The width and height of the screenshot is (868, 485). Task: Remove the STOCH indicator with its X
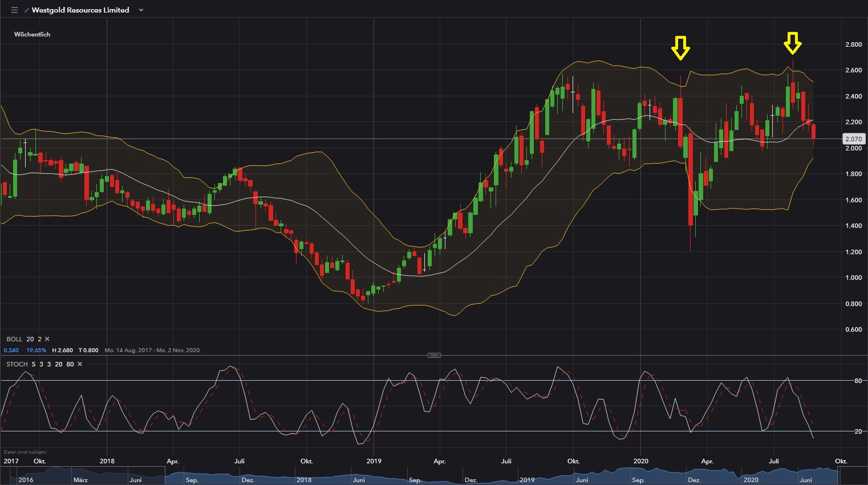tap(80, 364)
